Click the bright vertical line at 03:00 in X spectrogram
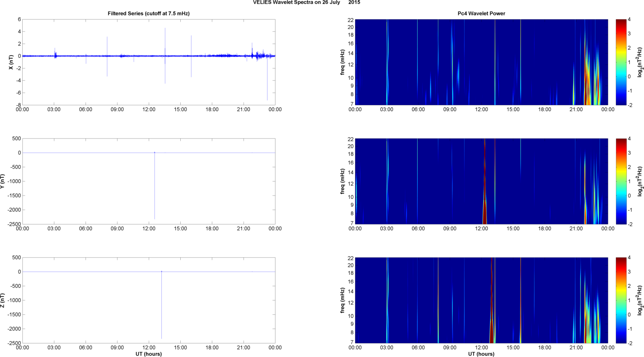Screen dimensions: 644x357 click(x=387, y=62)
